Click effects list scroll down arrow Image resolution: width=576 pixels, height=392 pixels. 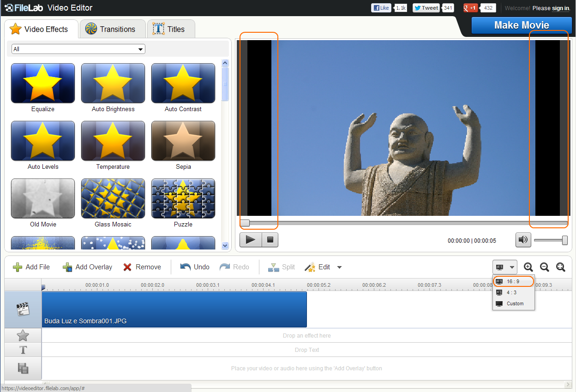[225, 246]
